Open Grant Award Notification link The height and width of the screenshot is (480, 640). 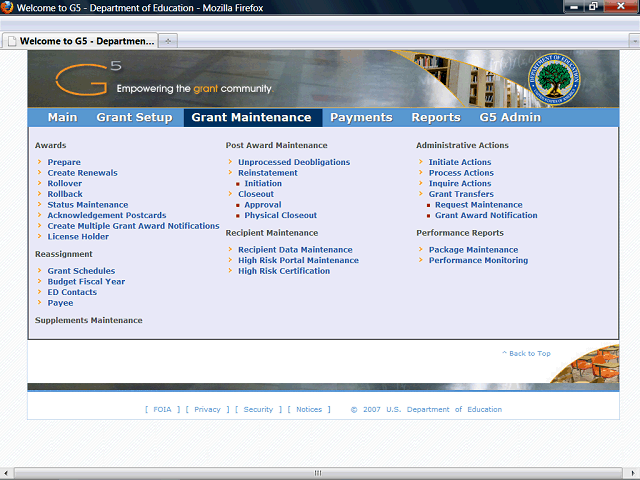point(486,215)
